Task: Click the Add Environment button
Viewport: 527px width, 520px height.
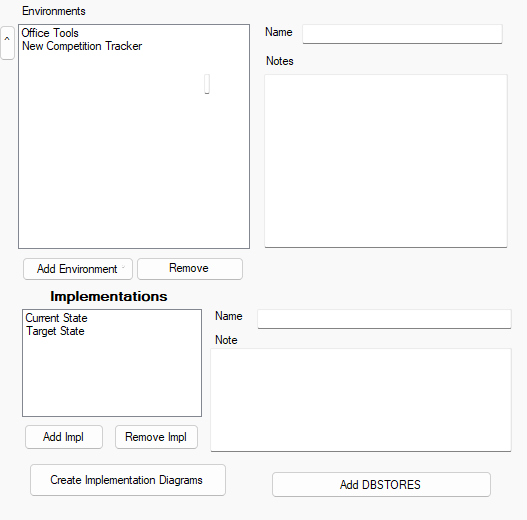Action: coord(78,269)
